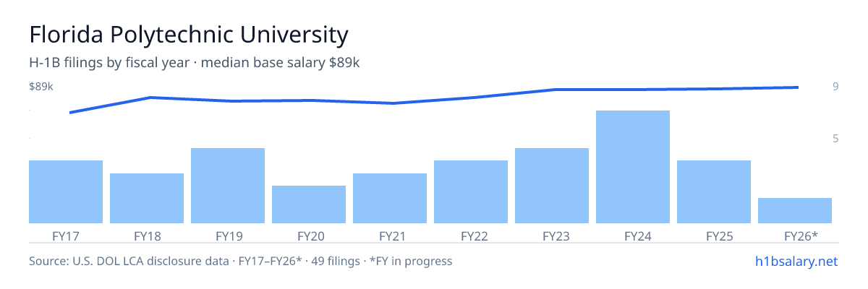Click the FY24 axis label
Image resolution: width=868 pixels, height=289 pixels.
[633, 236]
